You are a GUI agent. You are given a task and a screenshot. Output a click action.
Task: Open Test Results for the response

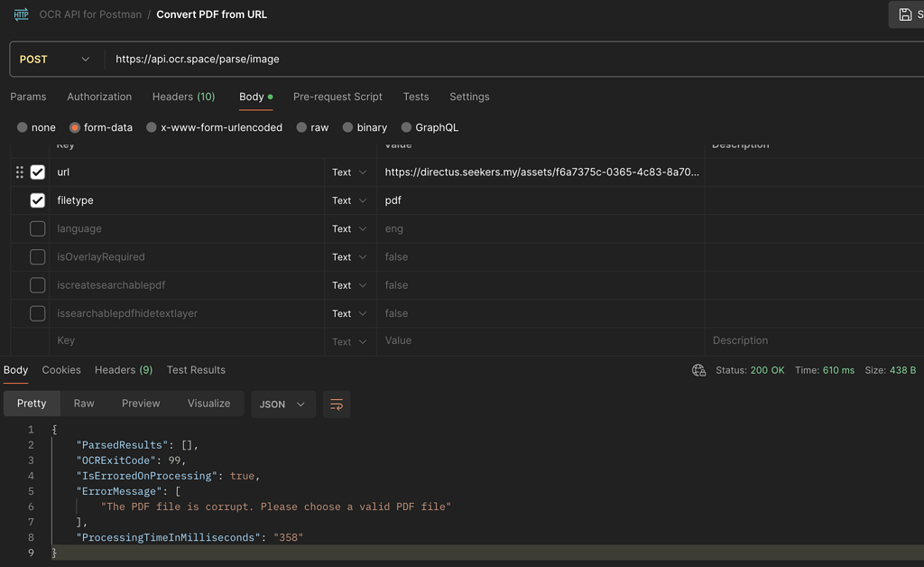click(x=196, y=370)
